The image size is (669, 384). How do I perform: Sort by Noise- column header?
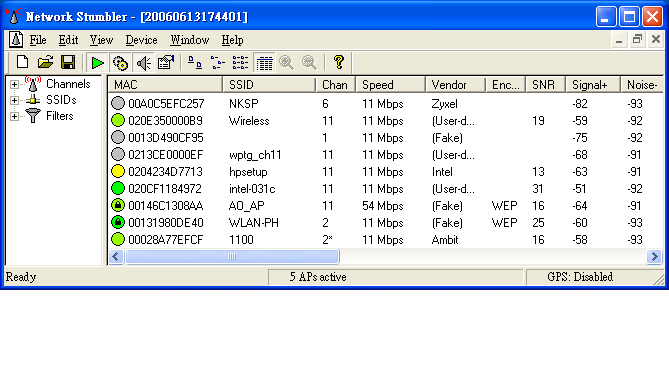pos(642,84)
